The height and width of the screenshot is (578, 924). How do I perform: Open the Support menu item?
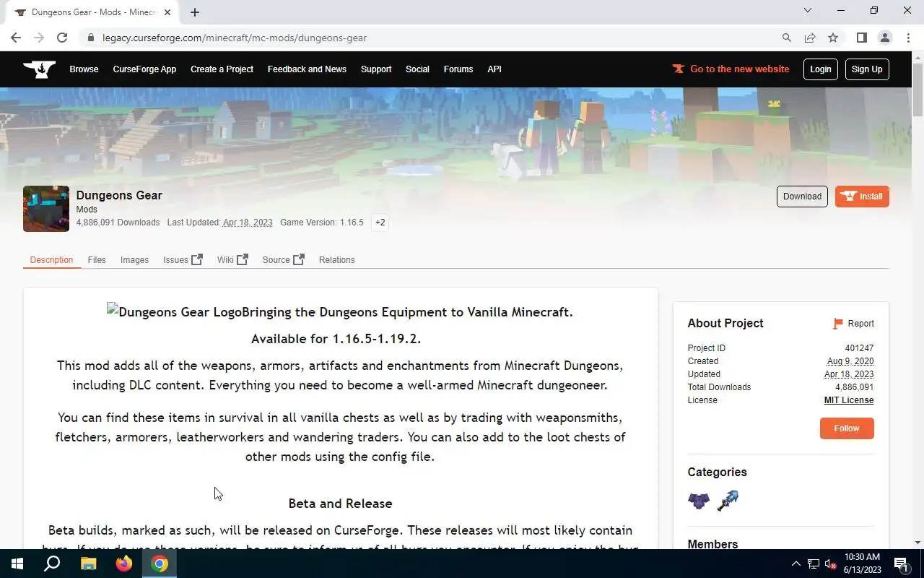[376, 69]
